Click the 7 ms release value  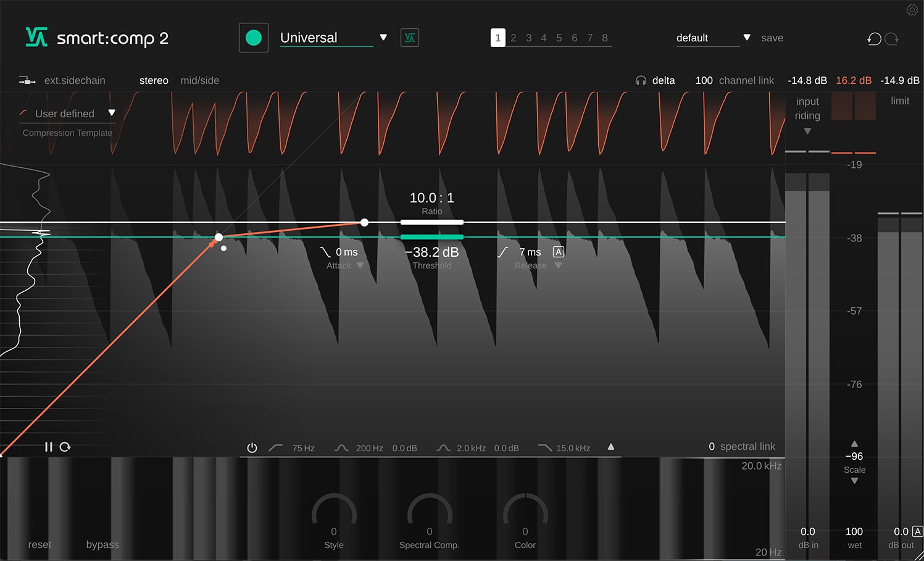click(x=530, y=252)
